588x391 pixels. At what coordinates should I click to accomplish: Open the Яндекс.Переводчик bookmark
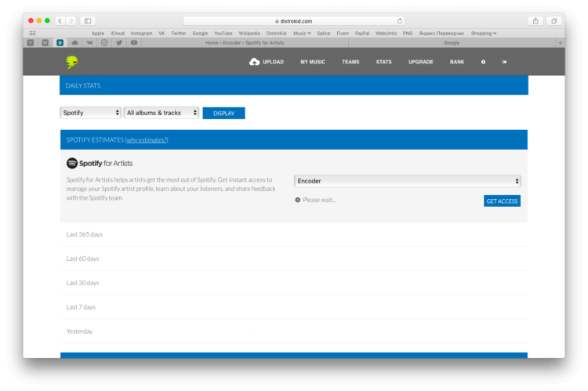point(441,34)
